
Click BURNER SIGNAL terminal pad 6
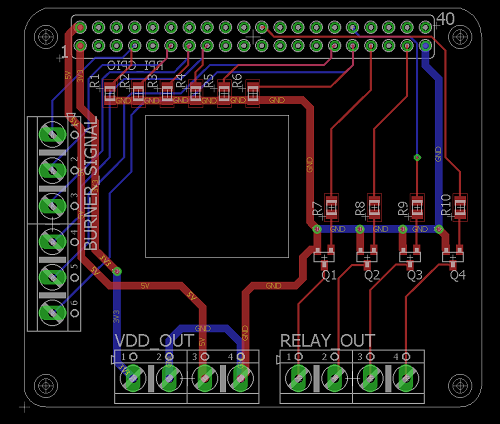[53, 313]
